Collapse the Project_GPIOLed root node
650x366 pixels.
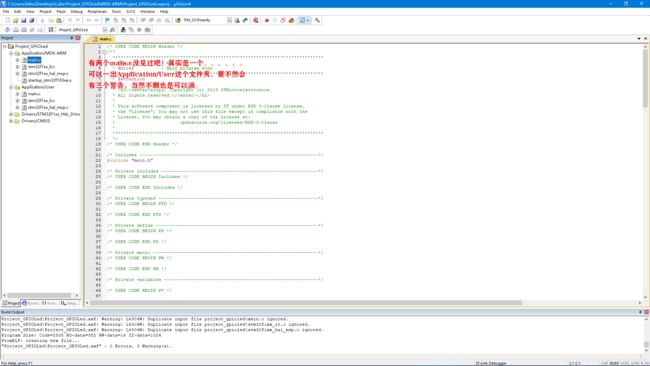5,46
